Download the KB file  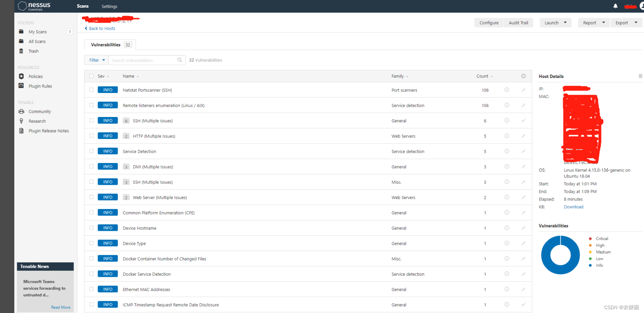(573, 207)
